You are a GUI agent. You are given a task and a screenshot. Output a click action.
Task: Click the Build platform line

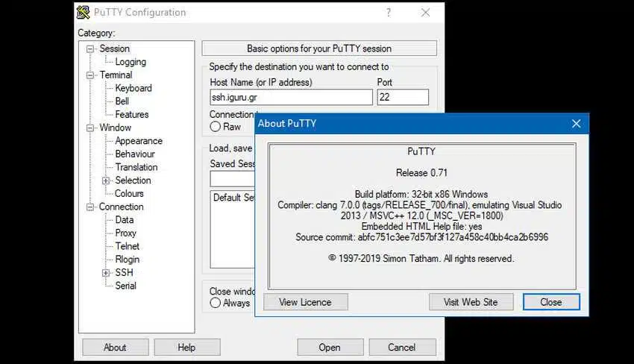coord(421,195)
